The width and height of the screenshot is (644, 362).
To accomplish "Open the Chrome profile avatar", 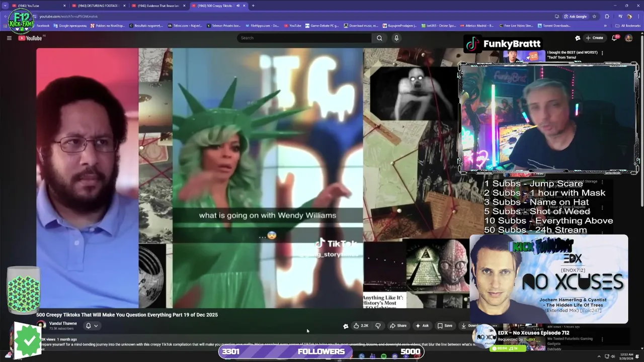I will (x=629, y=16).
